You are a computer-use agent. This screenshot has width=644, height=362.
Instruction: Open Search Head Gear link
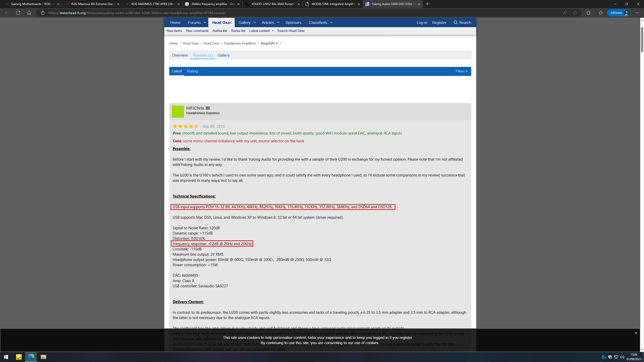click(x=291, y=31)
